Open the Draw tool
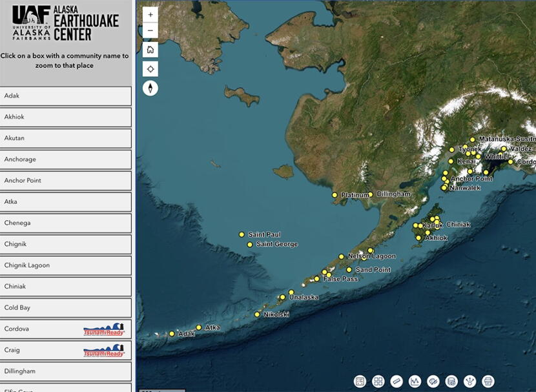 (433, 381)
